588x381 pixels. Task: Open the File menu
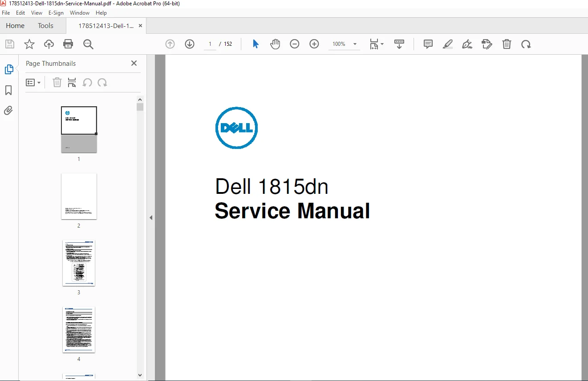click(6, 13)
